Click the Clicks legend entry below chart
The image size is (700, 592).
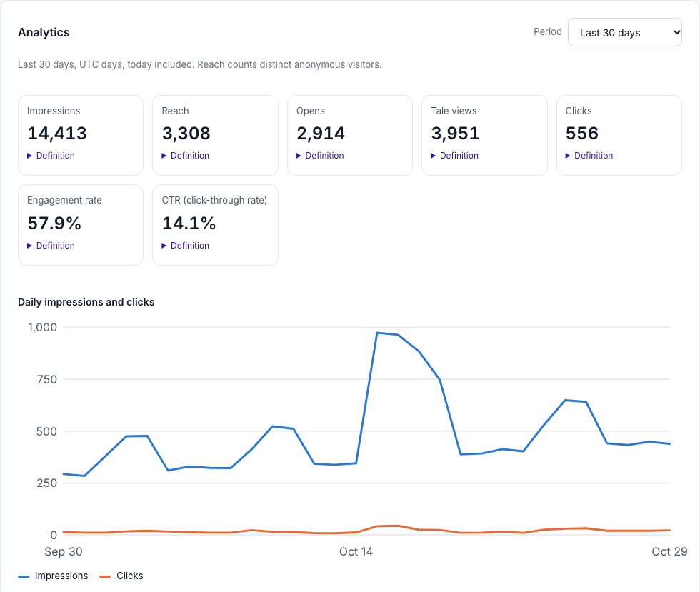point(121,576)
